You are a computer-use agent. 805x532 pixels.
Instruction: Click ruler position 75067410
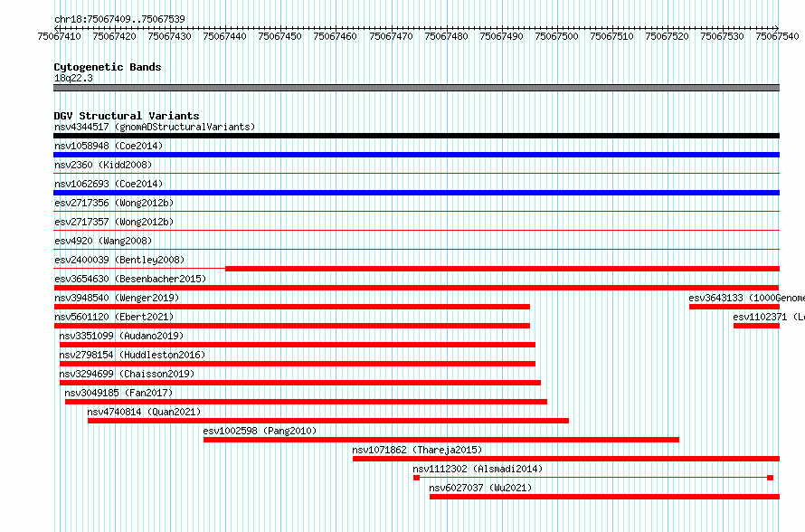59,36
